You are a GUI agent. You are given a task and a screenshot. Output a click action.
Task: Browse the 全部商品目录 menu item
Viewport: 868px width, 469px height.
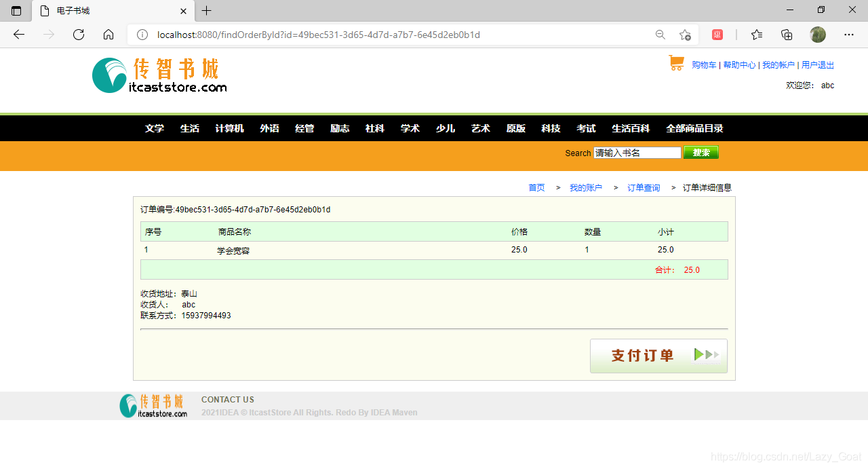coord(695,128)
